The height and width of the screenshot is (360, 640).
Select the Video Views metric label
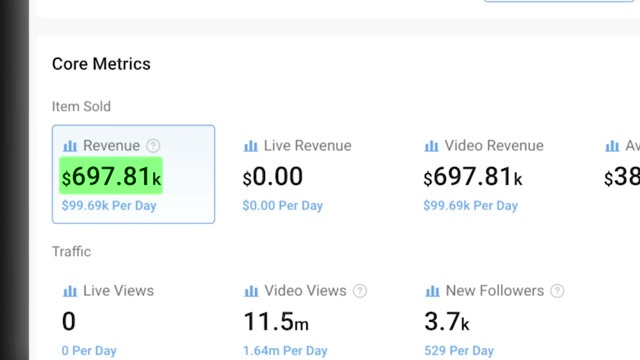pos(305,291)
